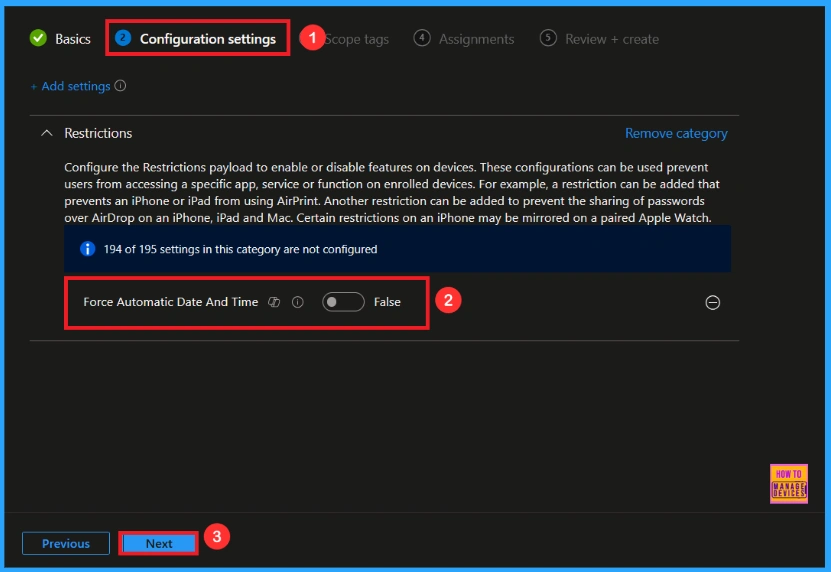Click the Restrictions category heading
The width and height of the screenshot is (831, 572).
point(98,133)
